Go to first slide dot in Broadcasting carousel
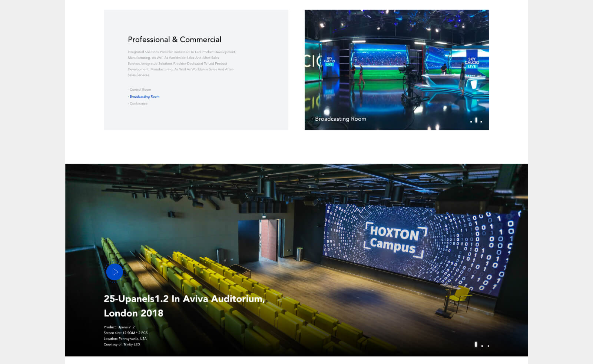The height and width of the screenshot is (364, 593). coord(471,121)
